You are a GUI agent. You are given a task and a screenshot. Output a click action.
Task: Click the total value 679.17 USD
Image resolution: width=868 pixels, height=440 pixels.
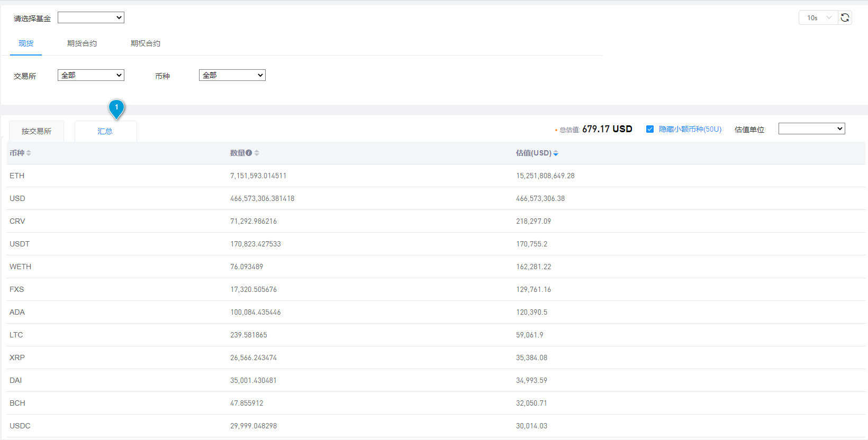607,129
